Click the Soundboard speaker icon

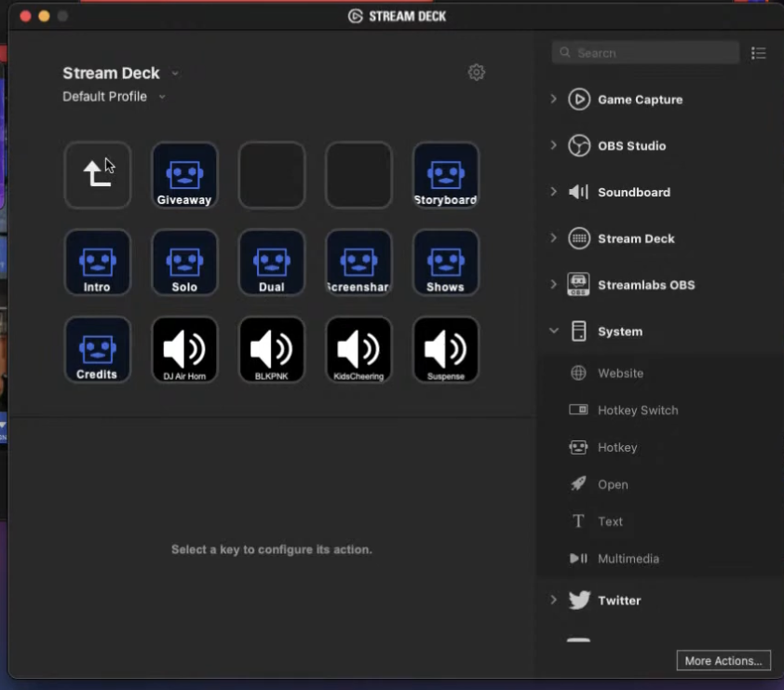pyautogui.click(x=579, y=192)
